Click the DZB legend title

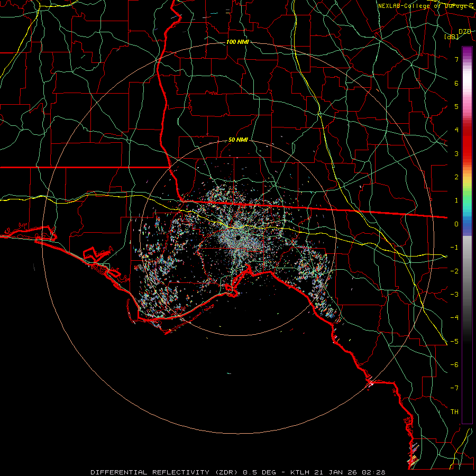click(465, 32)
